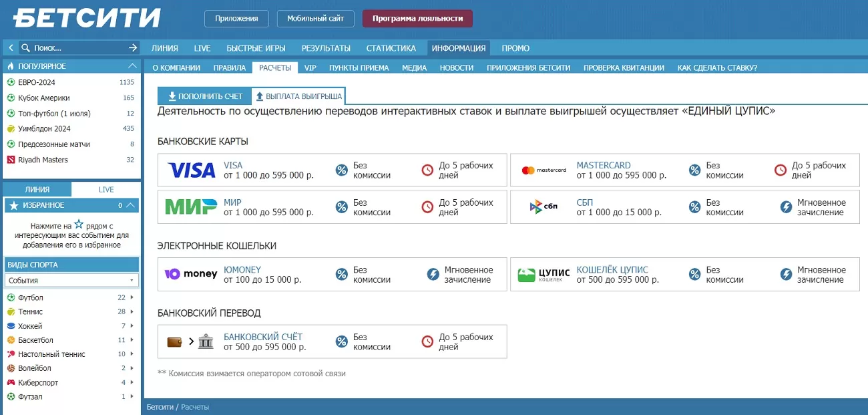The width and height of the screenshot is (868, 415).
Task: Click the YuMoney wallet logo
Action: (x=191, y=274)
